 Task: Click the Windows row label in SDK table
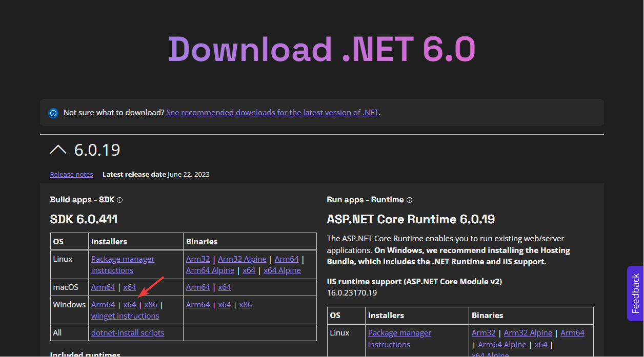point(69,305)
